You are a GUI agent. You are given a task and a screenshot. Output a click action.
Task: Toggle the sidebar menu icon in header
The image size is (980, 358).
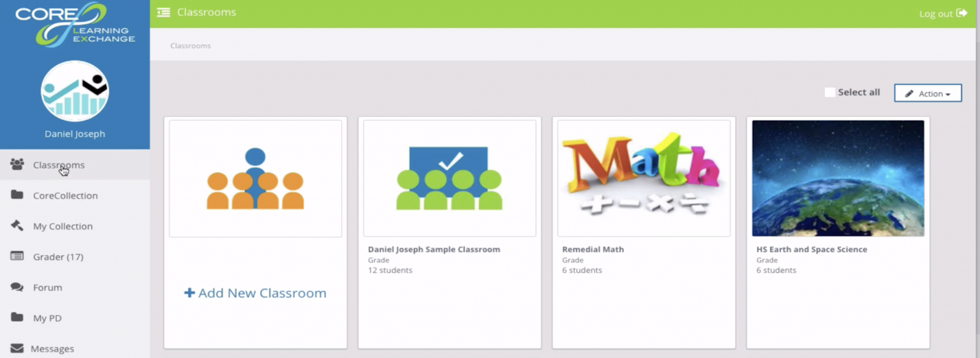(164, 12)
